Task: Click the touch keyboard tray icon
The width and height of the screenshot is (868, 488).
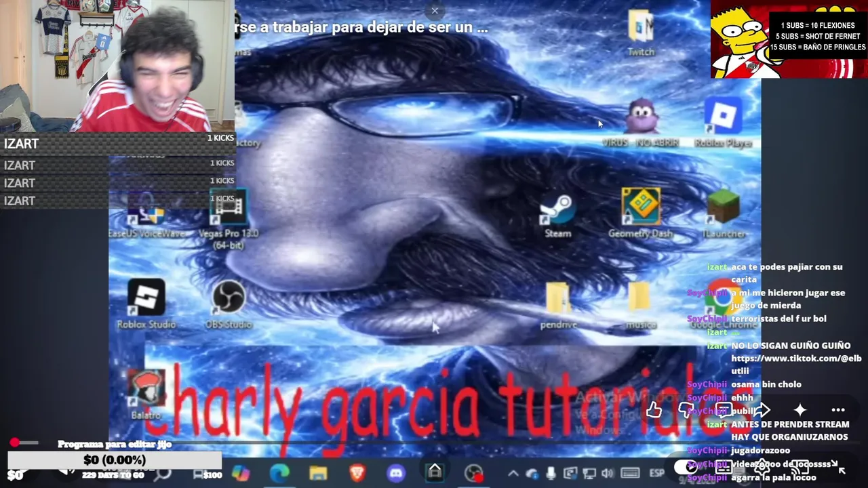Action: coord(630,473)
